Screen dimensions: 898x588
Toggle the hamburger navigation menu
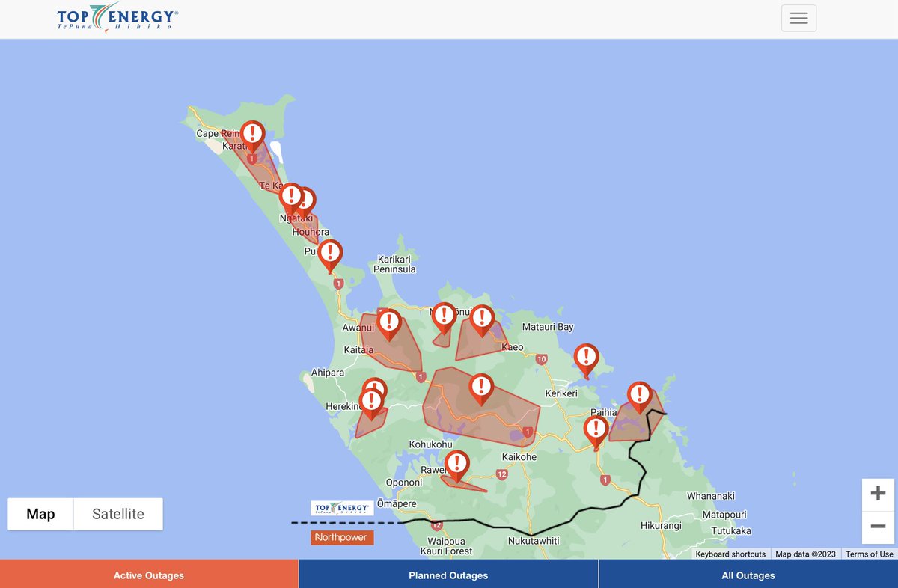tap(798, 18)
